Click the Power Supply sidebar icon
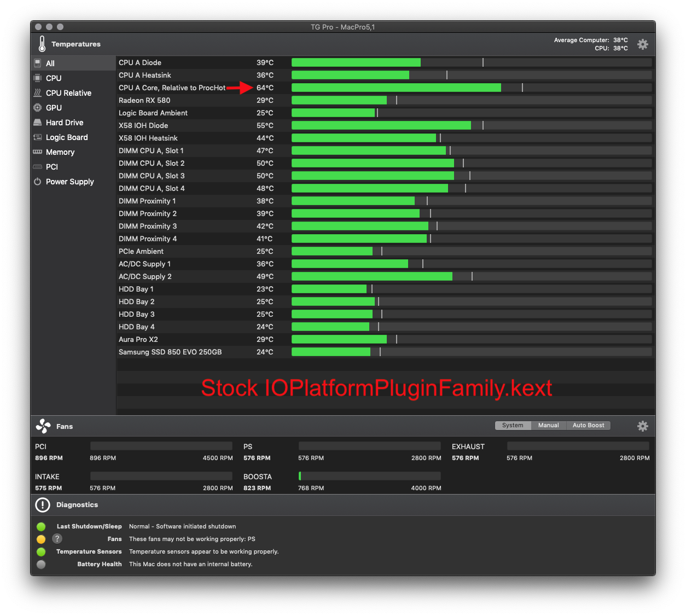This screenshot has width=686, height=616. pyautogui.click(x=37, y=181)
